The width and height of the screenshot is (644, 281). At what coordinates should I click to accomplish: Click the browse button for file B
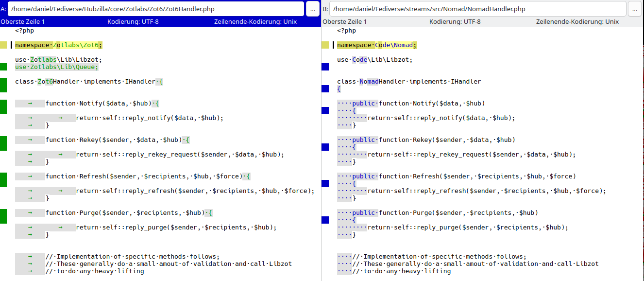click(635, 9)
